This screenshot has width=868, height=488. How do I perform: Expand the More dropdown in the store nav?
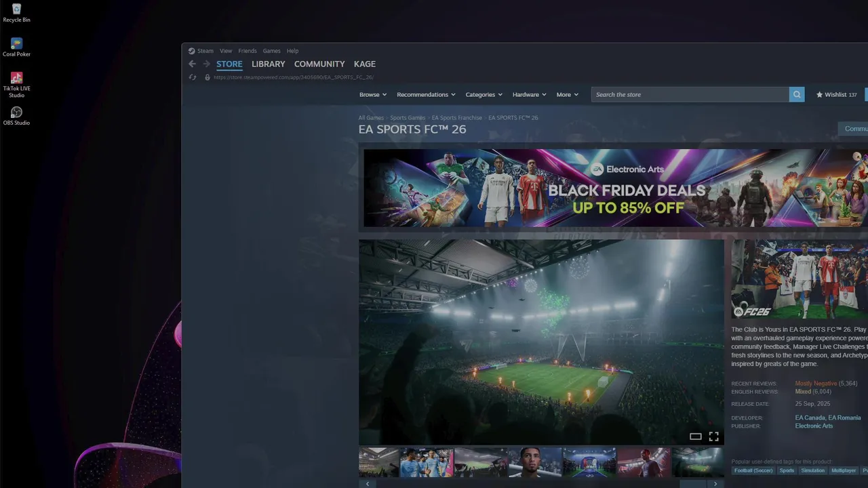568,95
